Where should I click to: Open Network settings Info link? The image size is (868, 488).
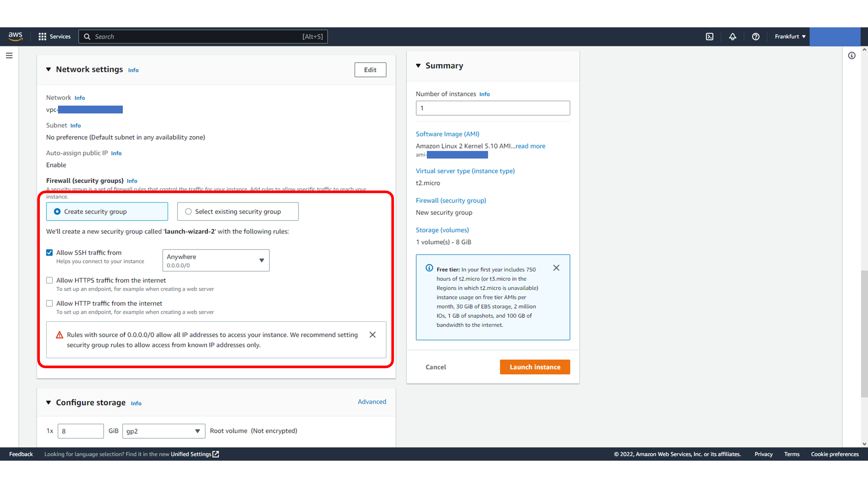click(133, 70)
